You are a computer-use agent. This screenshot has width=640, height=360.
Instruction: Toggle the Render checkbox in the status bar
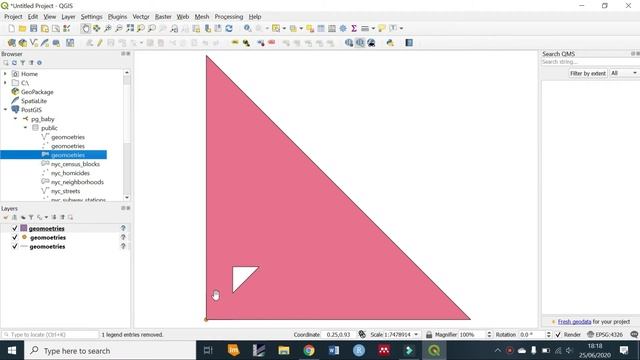pos(558,335)
